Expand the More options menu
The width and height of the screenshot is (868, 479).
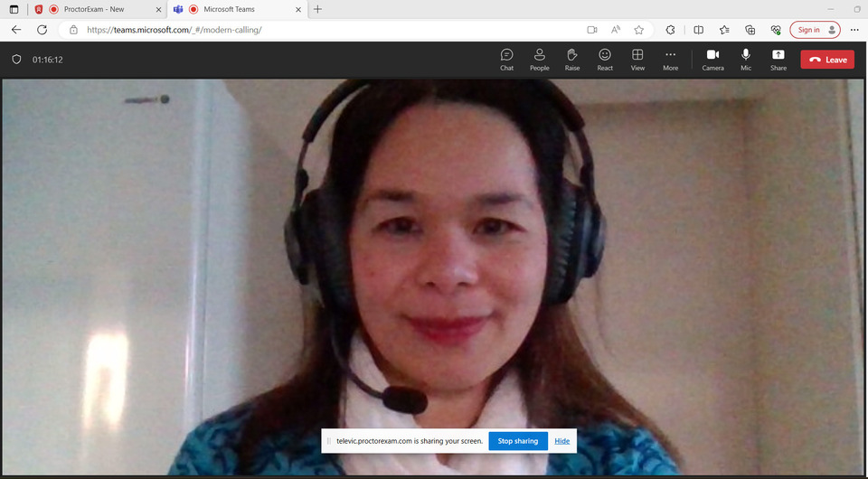[670, 60]
